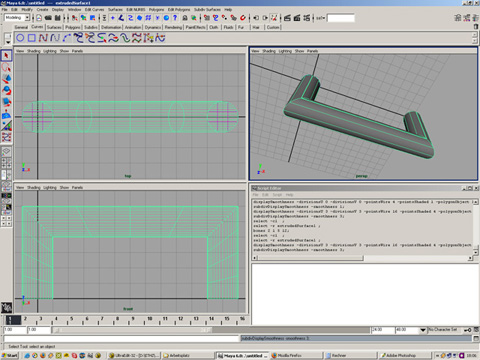Activate the Scale tool in toolbox
The image size is (480, 360).
pyautogui.click(x=6, y=102)
